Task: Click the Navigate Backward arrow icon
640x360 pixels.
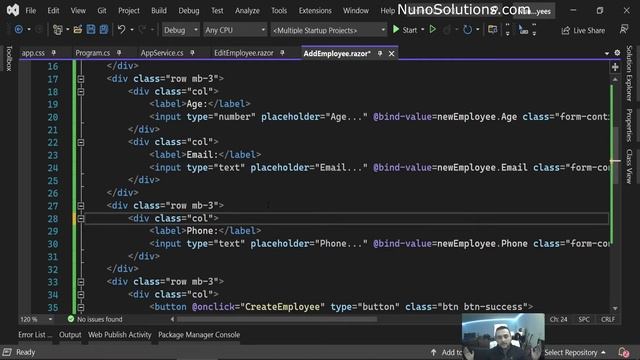Action: point(18,30)
